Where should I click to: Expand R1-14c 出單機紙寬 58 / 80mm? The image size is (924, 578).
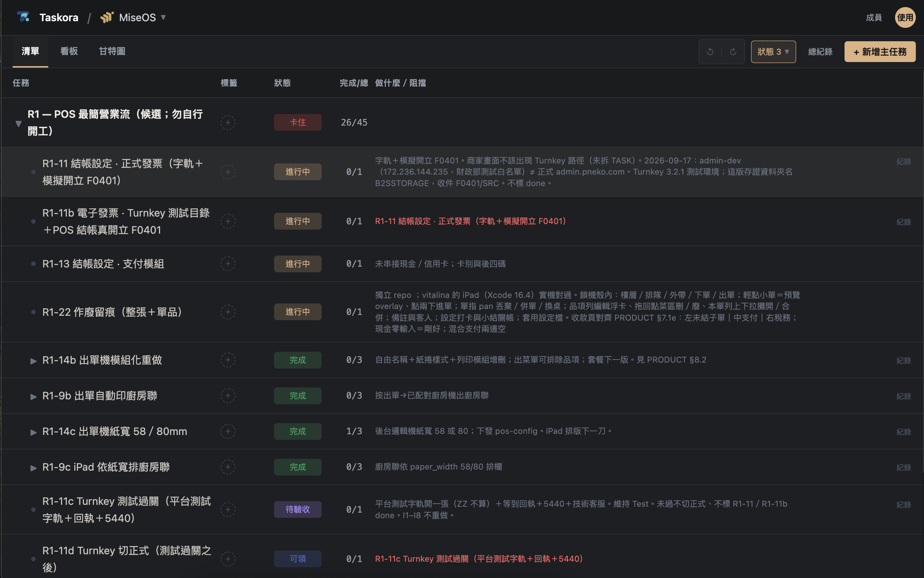33,432
